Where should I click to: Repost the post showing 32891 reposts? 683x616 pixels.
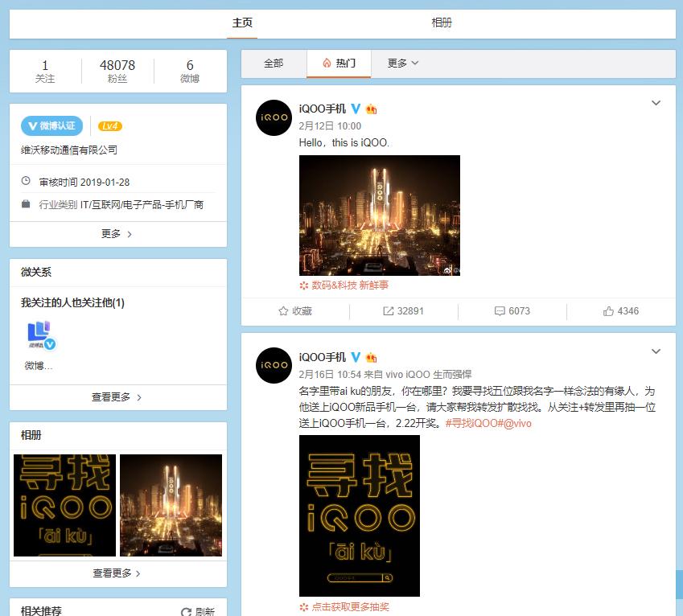(403, 311)
